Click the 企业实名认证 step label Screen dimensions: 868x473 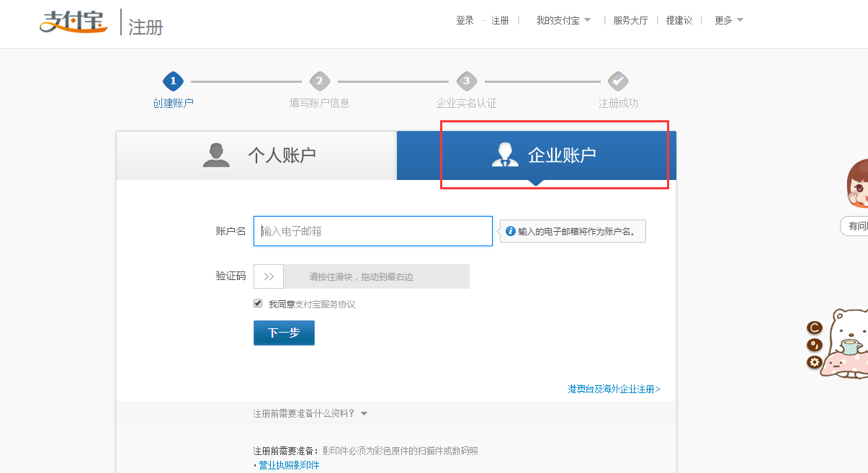467,103
